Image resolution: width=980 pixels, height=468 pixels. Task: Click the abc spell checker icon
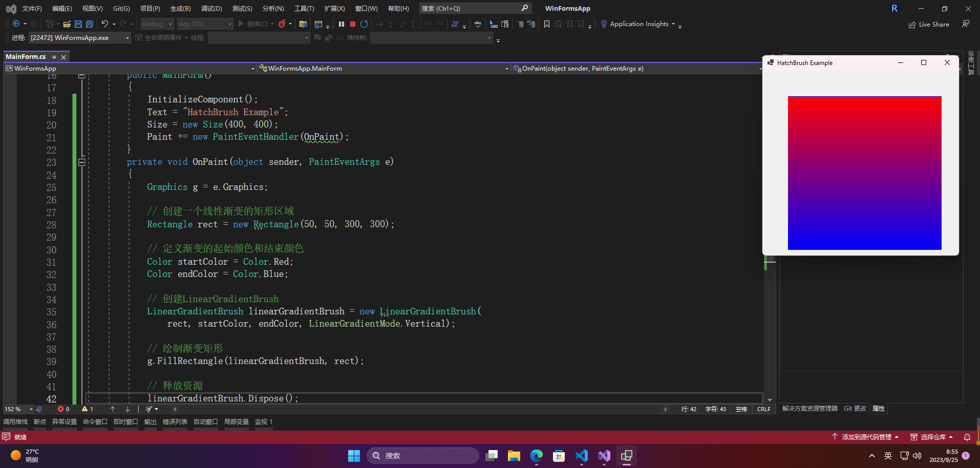[478, 24]
